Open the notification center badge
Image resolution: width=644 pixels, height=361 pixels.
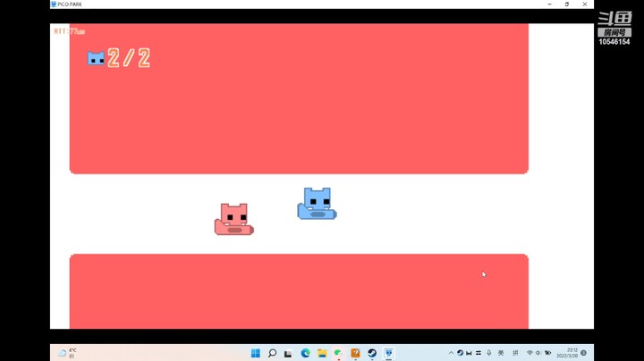pos(583,353)
